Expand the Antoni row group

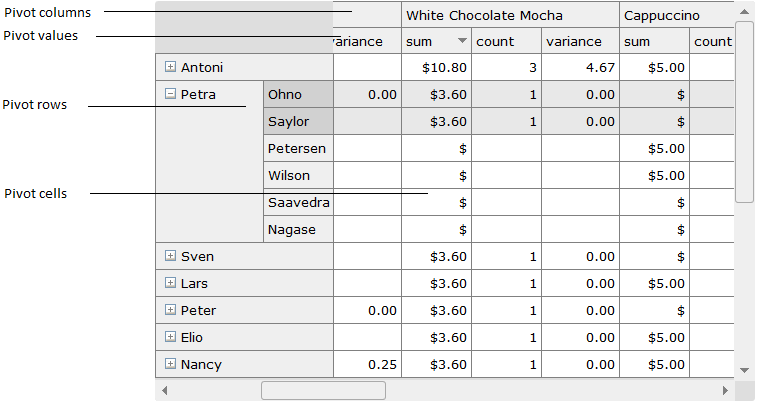[170, 68]
